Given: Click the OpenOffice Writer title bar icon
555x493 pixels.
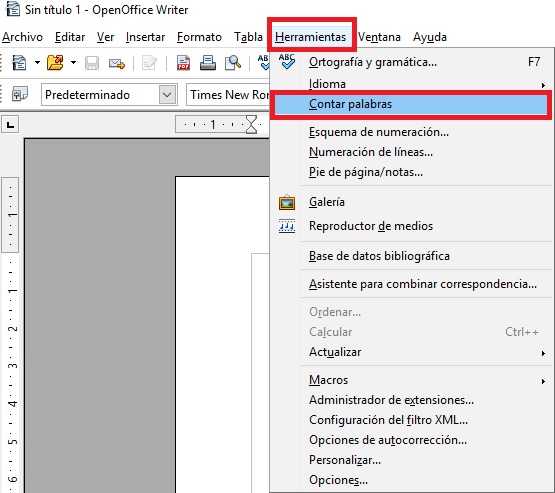Looking at the screenshot, I should point(13,9).
